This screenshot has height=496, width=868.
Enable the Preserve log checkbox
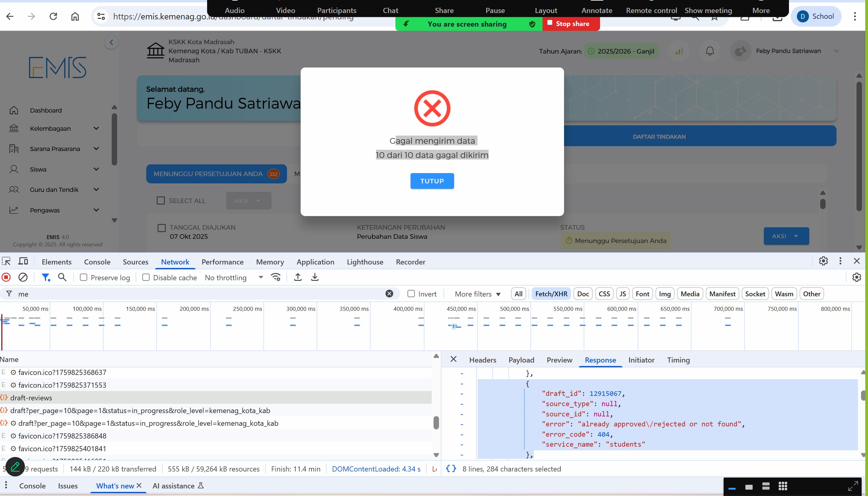(84, 277)
